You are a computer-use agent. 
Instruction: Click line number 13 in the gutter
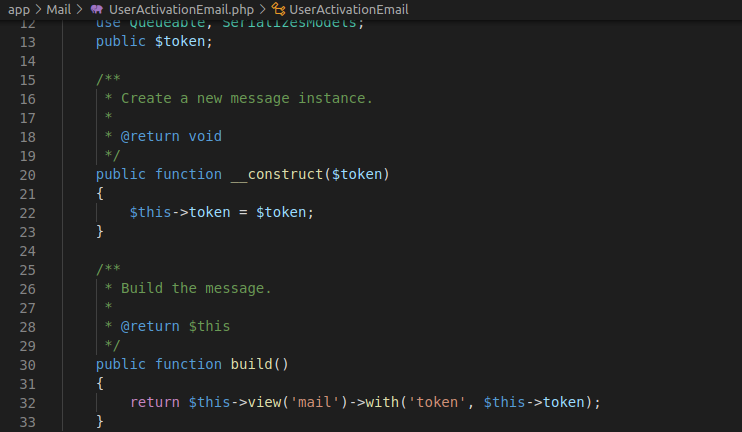(x=27, y=42)
